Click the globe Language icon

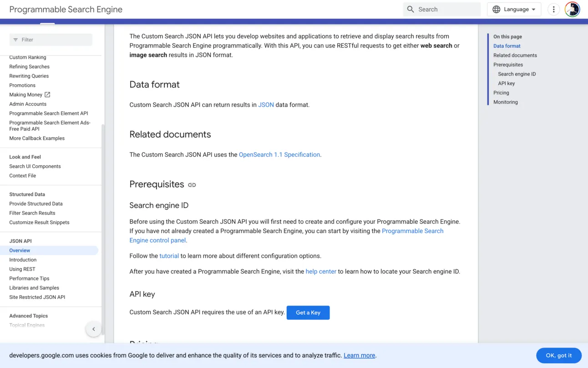tap(497, 9)
